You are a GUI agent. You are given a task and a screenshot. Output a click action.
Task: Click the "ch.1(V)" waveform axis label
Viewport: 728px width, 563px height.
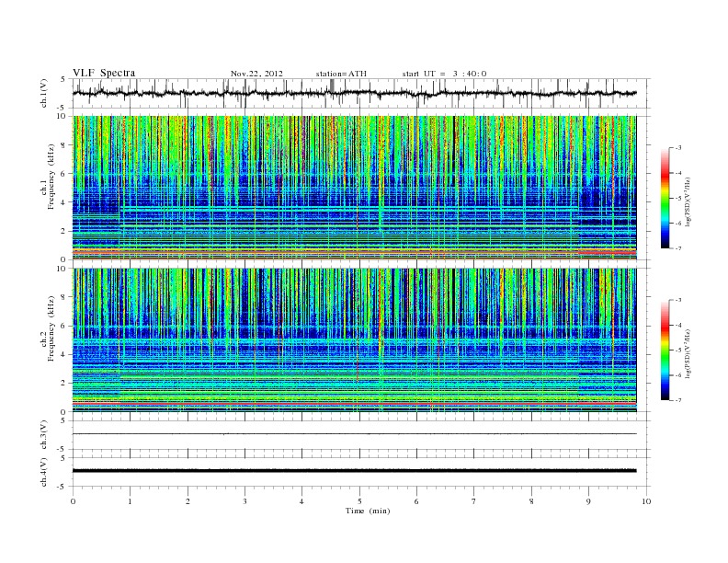[44, 93]
